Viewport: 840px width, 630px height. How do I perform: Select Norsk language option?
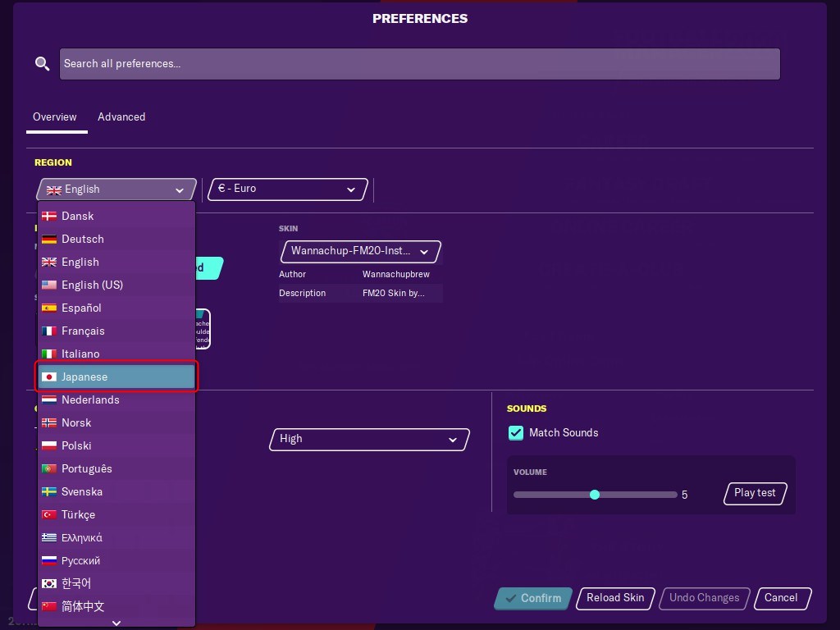pos(116,423)
